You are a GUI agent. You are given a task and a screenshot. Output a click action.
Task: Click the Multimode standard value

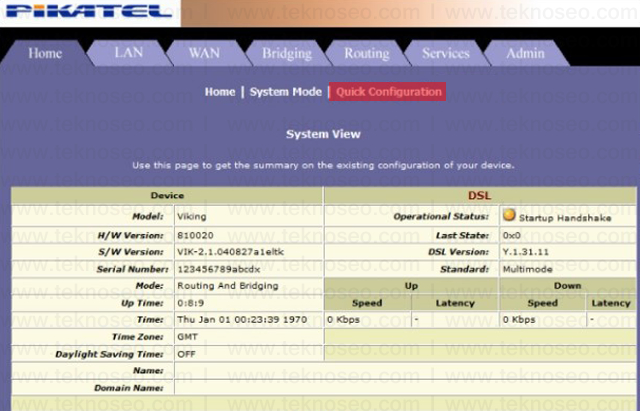pyautogui.click(x=527, y=269)
